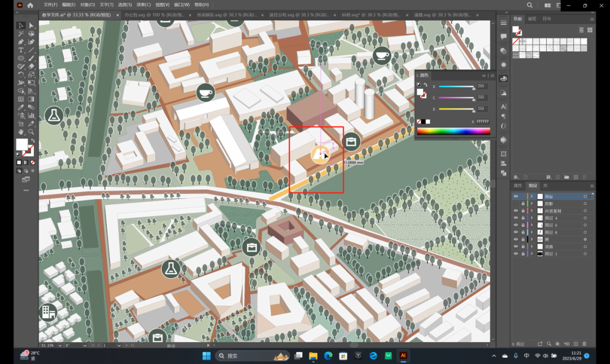Select the Direct Selection tool
The height and width of the screenshot is (364, 610).
point(31,25)
